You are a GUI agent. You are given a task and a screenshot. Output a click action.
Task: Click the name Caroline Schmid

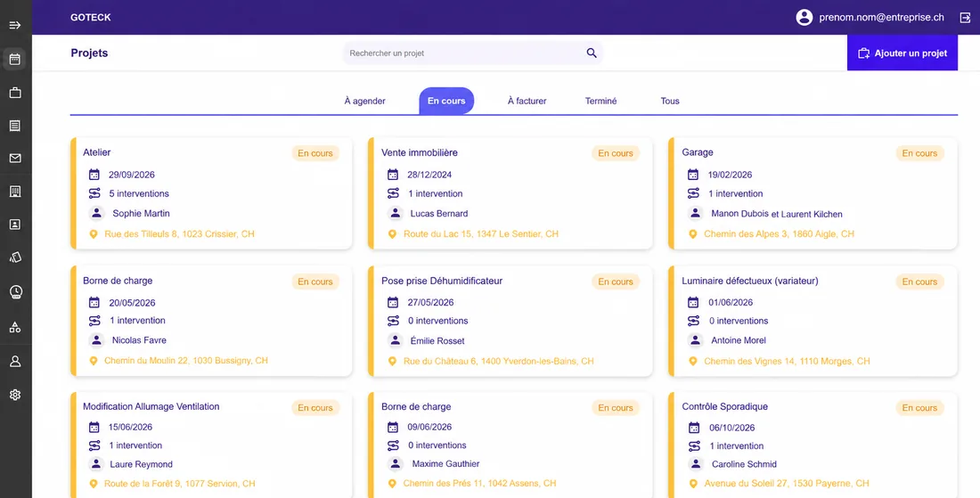(x=744, y=464)
